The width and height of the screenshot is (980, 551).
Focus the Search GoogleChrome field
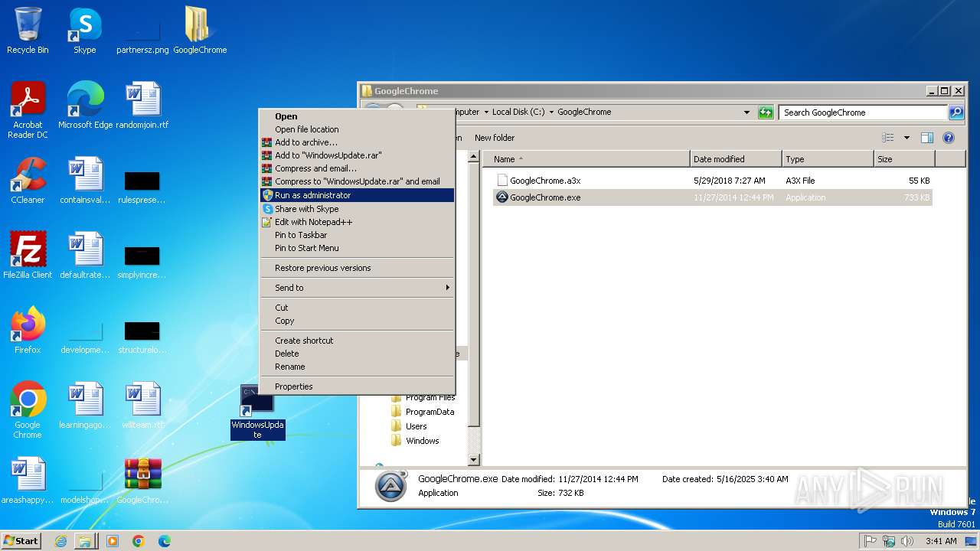(864, 112)
